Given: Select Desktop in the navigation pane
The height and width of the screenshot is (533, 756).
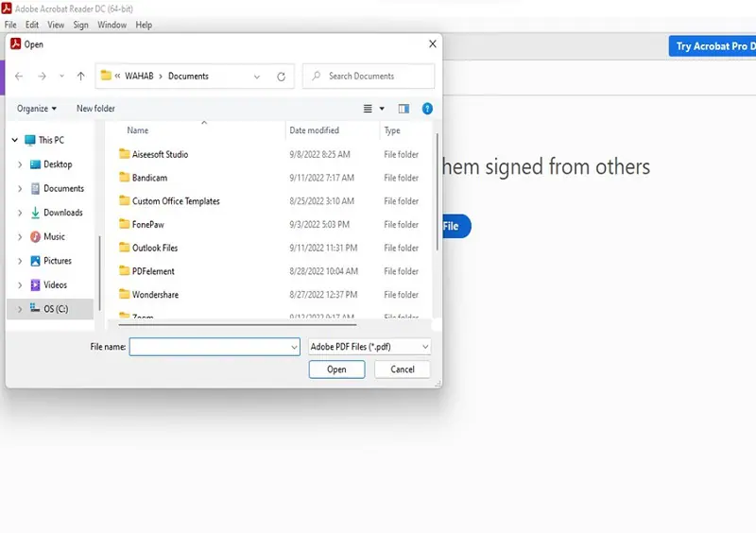Looking at the screenshot, I should point(51,164).
